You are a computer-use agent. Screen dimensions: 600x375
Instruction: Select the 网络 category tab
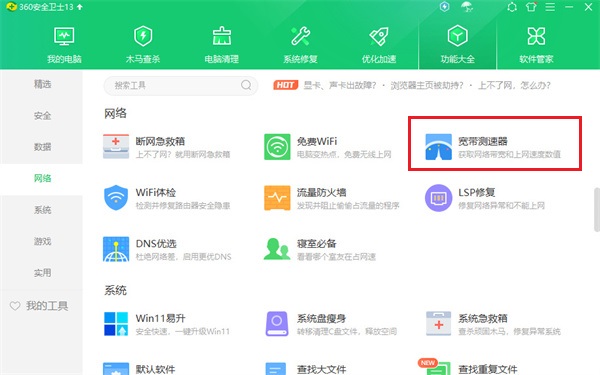[42, 178]
